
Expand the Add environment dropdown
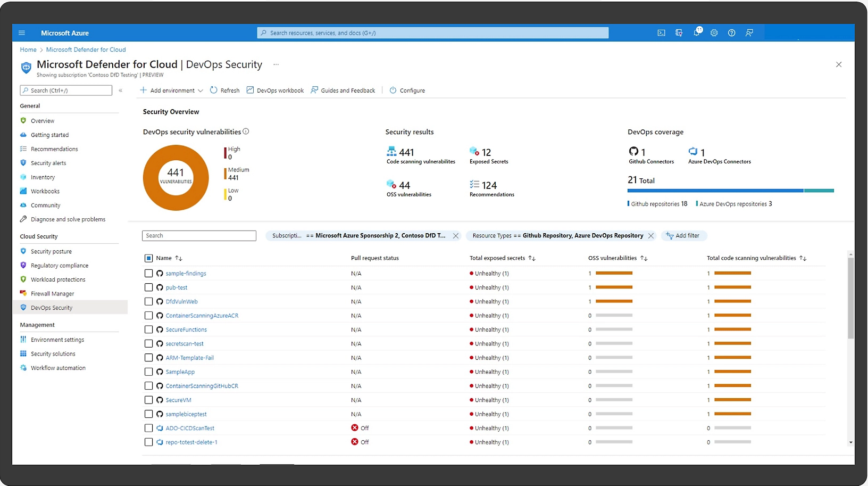(x=171, y=90)
